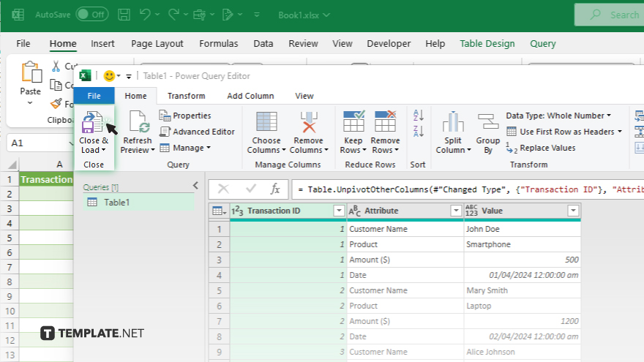
Task: Open Excel Formulas ribbon tab
Action: pyautogui.click(x=219, y=43)
